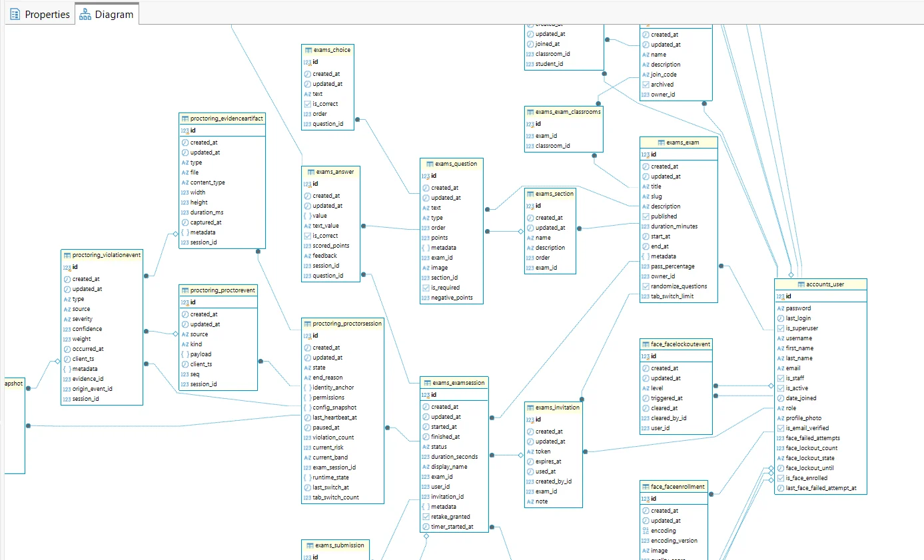Select the join_code column row

pyautogui.click(x=676, y=75)
